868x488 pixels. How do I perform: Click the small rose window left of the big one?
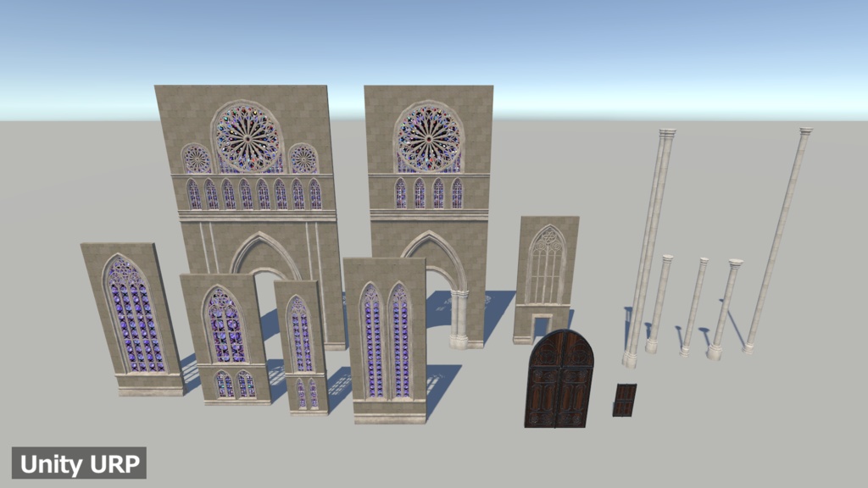coord(197,158)
